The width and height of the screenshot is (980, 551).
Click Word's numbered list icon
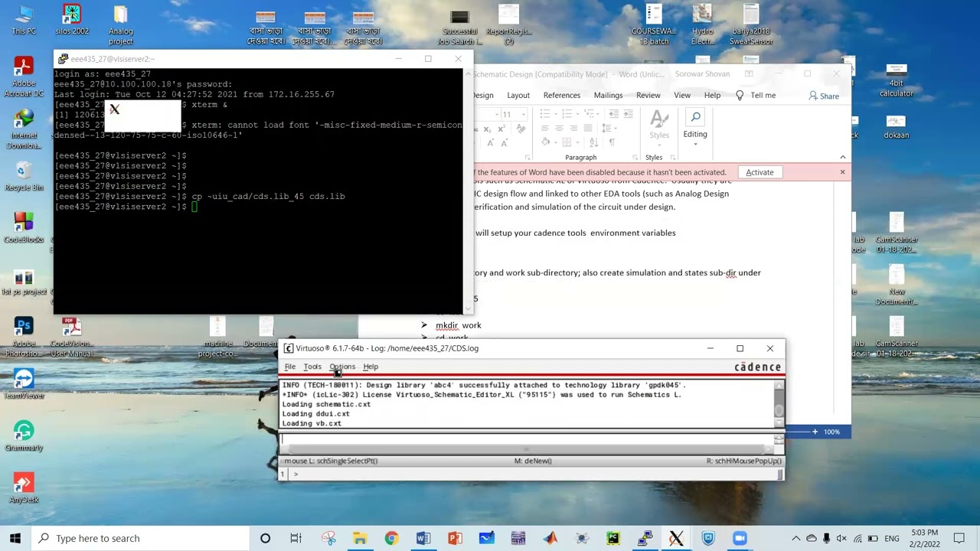click(x=567, y=113)
